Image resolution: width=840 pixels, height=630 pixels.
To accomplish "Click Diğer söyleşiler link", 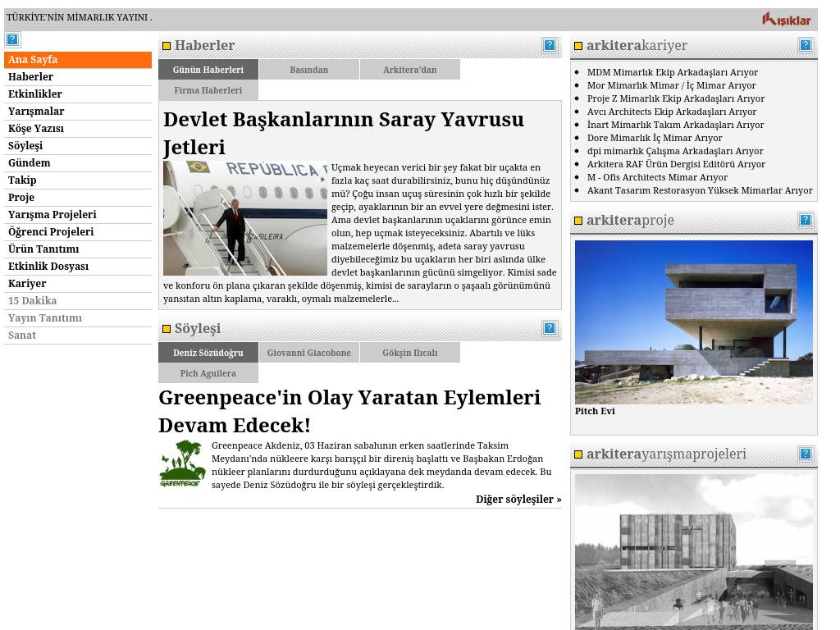I will pos(518,500).
